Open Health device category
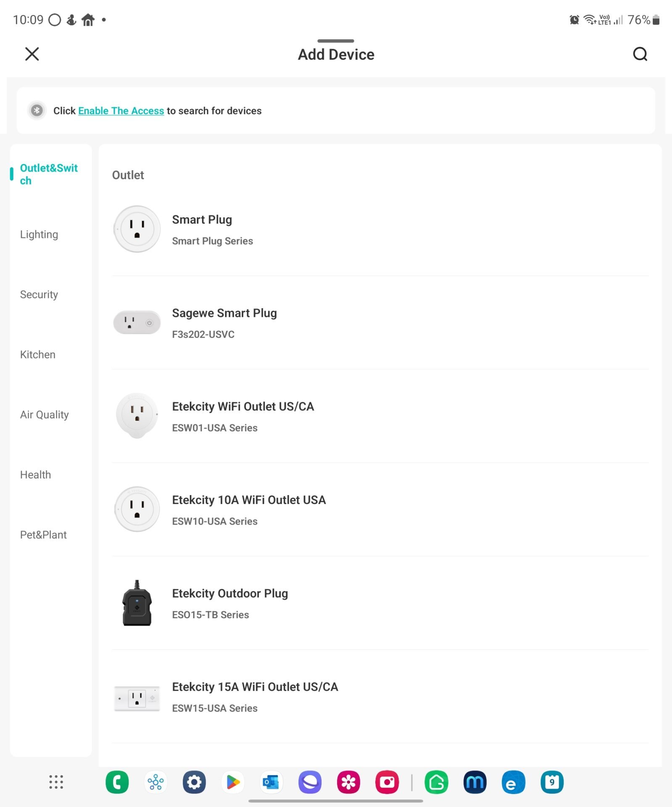This screenshot has height=807, width=672. [35, 475]
